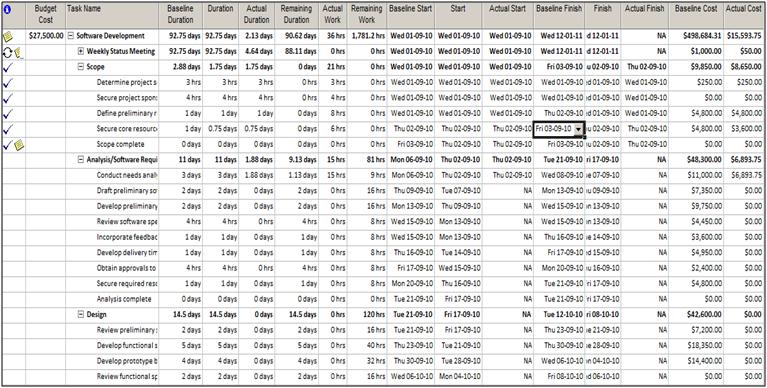The width and height of the screenshot is (767, 388).
Task: Select the Actual Duration column header
Action: 256,15
